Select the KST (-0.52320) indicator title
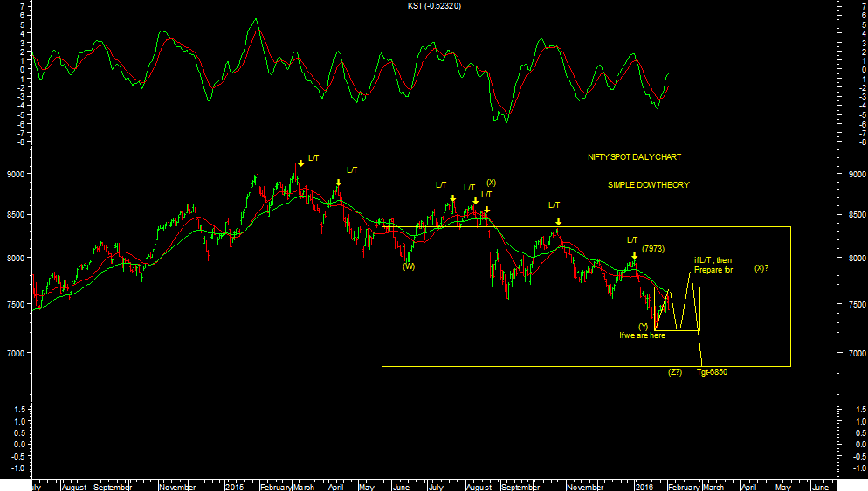The width and height of the screenshot is (868, 491). click(x=434, y=6)
